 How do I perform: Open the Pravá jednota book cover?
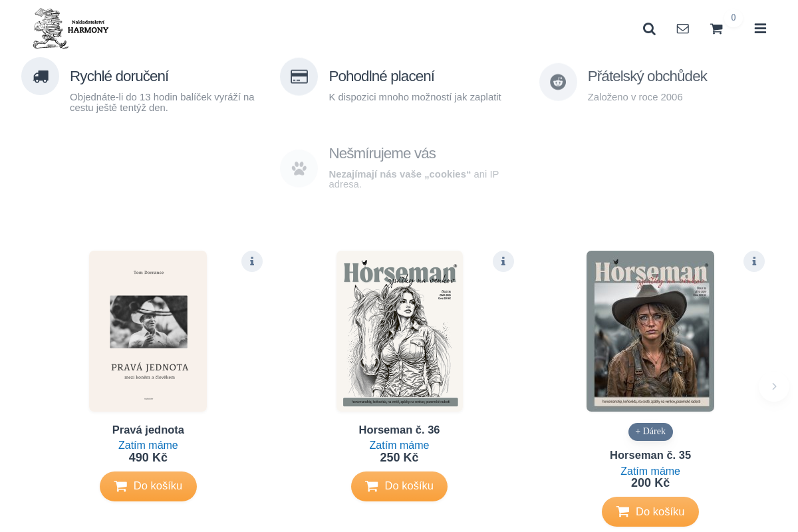[x=148, y=331]
